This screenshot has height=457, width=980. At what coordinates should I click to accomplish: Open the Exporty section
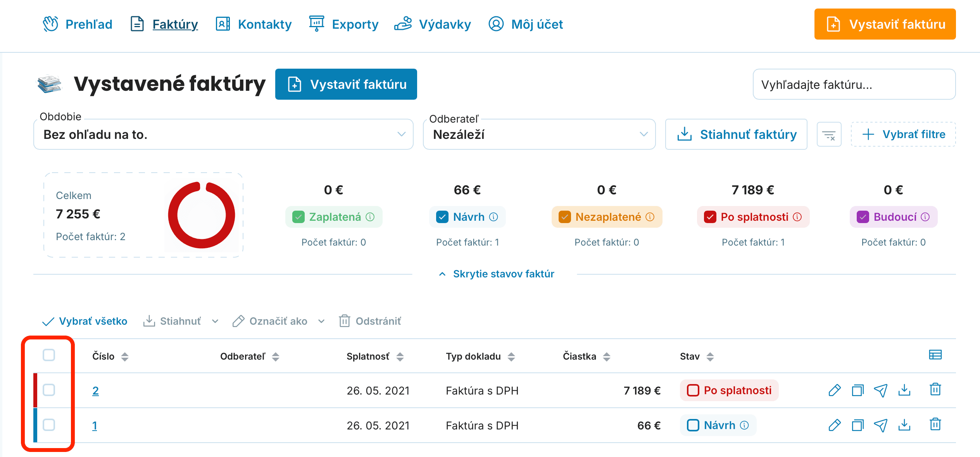point(343,24)
